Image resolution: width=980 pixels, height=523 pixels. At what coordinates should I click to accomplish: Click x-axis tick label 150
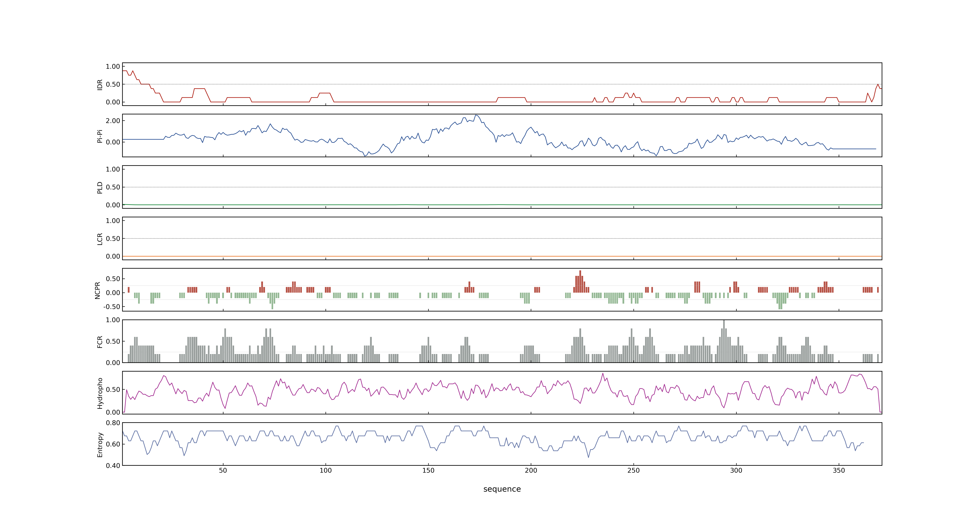[x=428, y=470]
